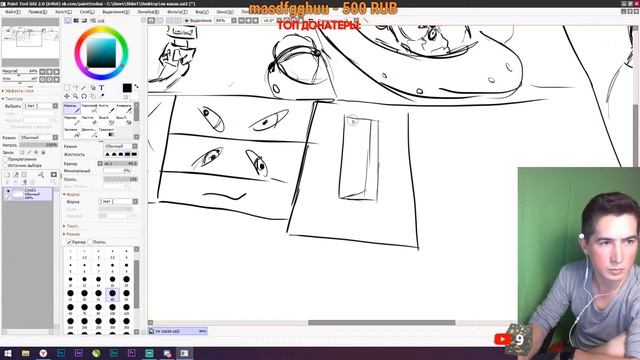Collapse the Текстура section
Screen dimensions: 640x360
tap(12, 99)
